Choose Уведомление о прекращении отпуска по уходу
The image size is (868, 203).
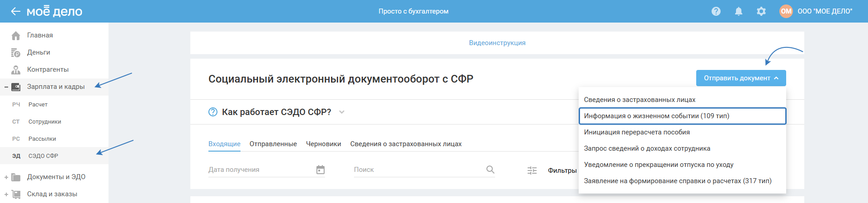click(682, 165)
